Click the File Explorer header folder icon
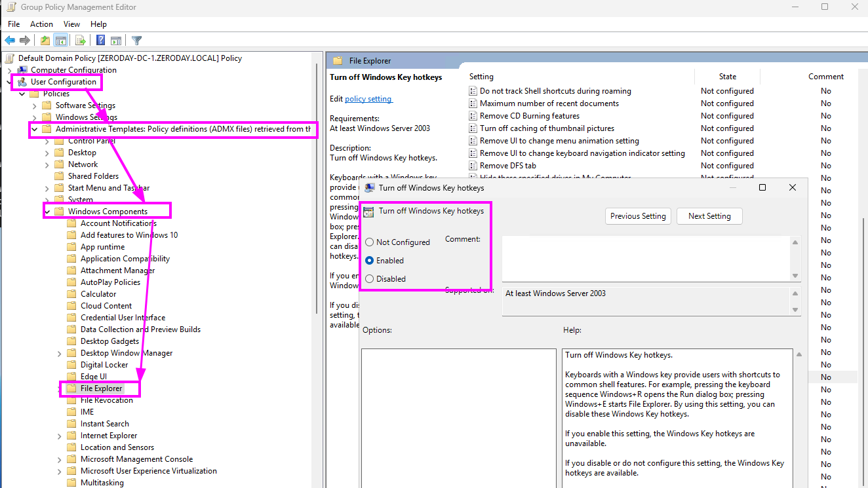This screenshot has width=868, height=488. [x=338, y=61]
